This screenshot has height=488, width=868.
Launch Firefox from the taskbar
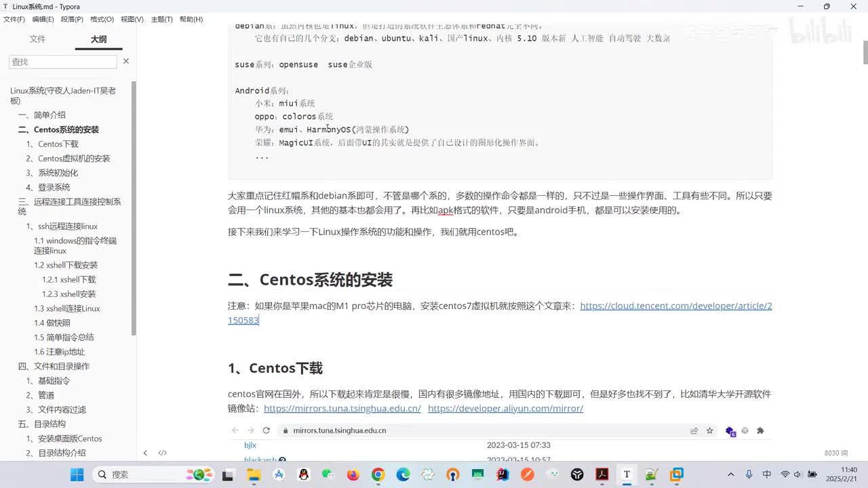353,474
